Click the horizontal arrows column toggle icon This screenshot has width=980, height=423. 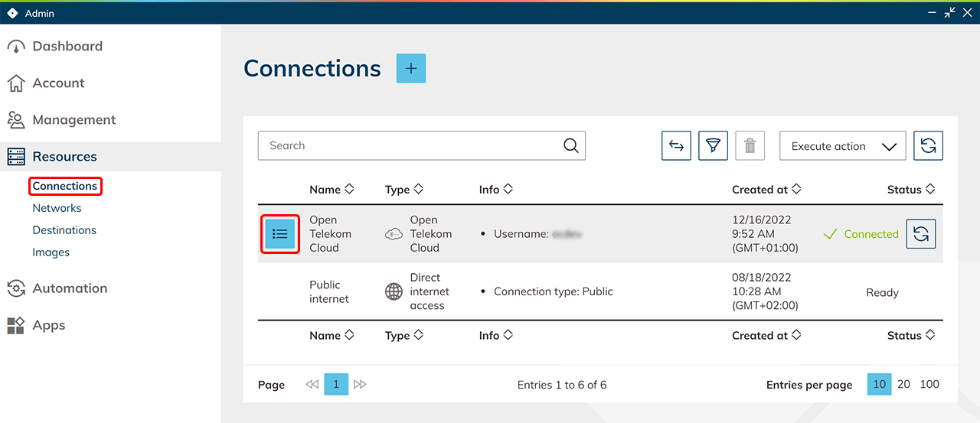click(676, 146)
